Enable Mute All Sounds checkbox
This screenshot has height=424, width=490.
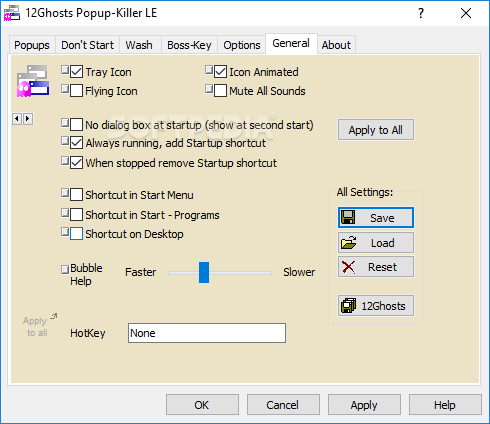220,91
